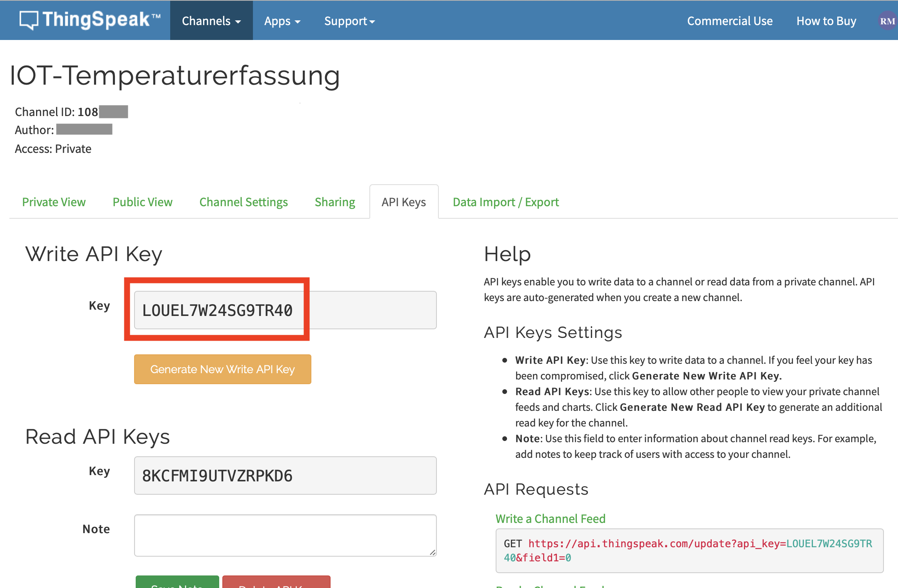This screenshot has width=898, height=588.
Task: Click inside the Note text area
Action: tap(285, 535)
